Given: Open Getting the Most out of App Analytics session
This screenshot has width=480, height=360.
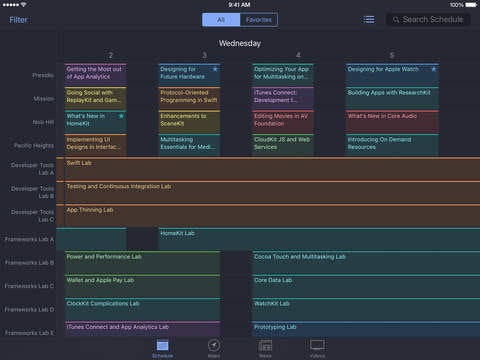Looking at the screenshot, I should [x=95, y=75].
